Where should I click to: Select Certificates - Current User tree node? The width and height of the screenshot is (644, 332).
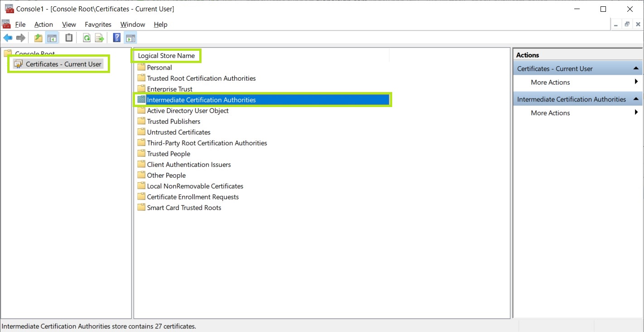pos(63,64)
